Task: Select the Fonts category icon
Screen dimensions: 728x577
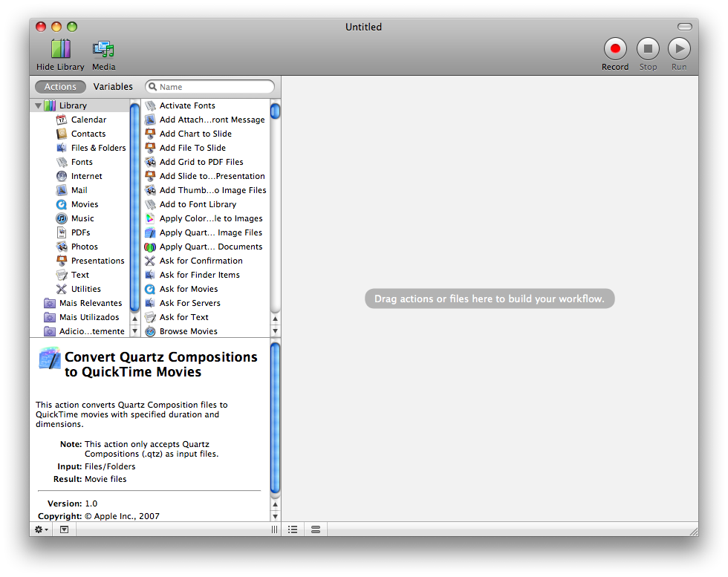Action: tap(61, 162)
